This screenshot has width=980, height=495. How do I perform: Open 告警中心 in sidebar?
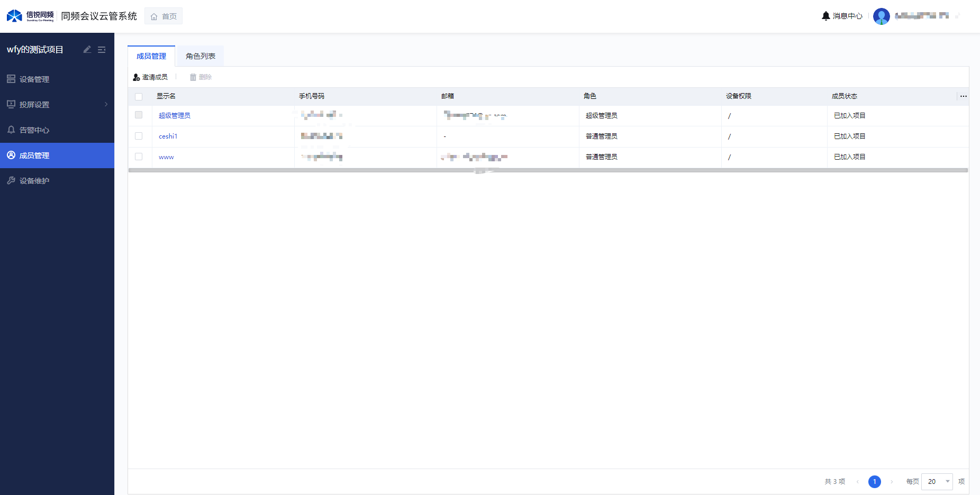[57, 130]
